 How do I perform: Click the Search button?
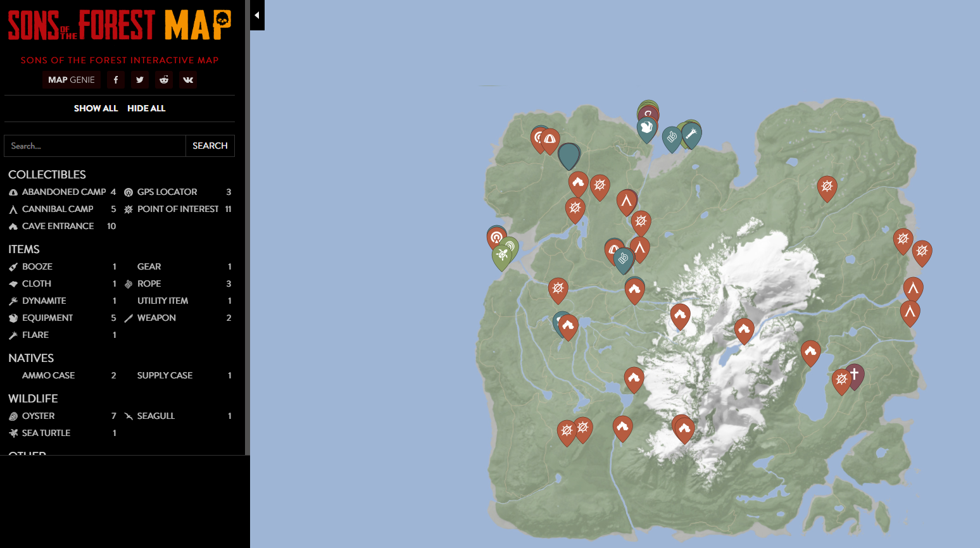click(210, 146)
